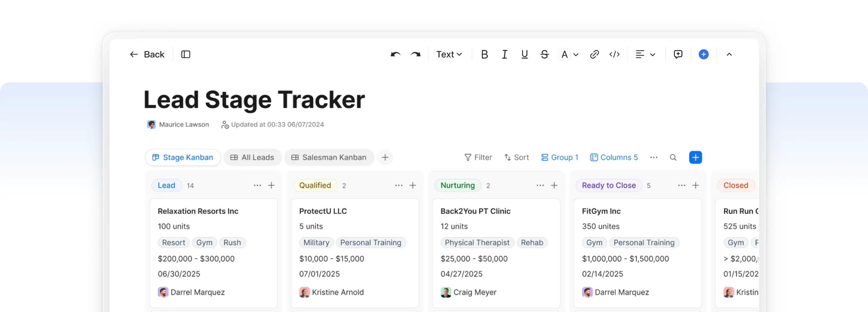Click the Filter button
Viewport: 868px width, 312px height.
[478, 157]
